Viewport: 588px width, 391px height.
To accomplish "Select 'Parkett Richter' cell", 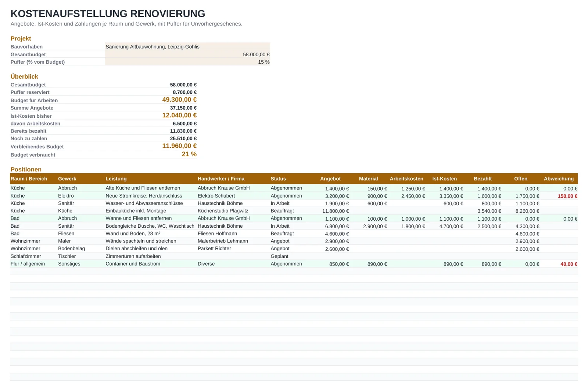I will (x=214, y=248).
